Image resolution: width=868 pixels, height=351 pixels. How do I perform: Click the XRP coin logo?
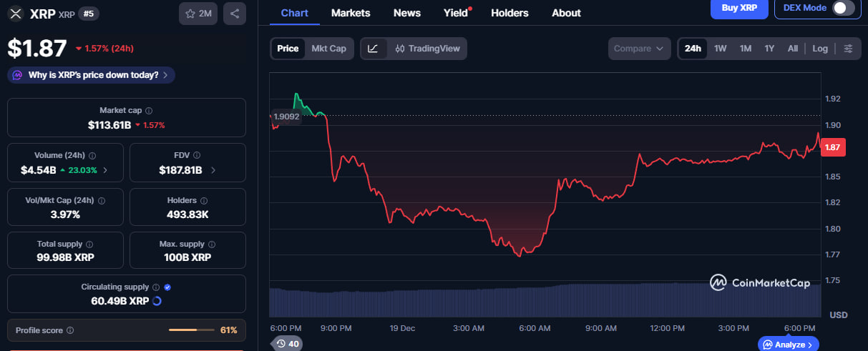pos(15,14)
